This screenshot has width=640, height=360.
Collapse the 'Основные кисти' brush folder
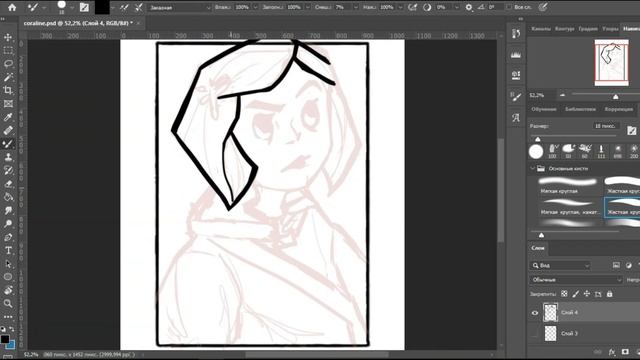coord(532,168)
